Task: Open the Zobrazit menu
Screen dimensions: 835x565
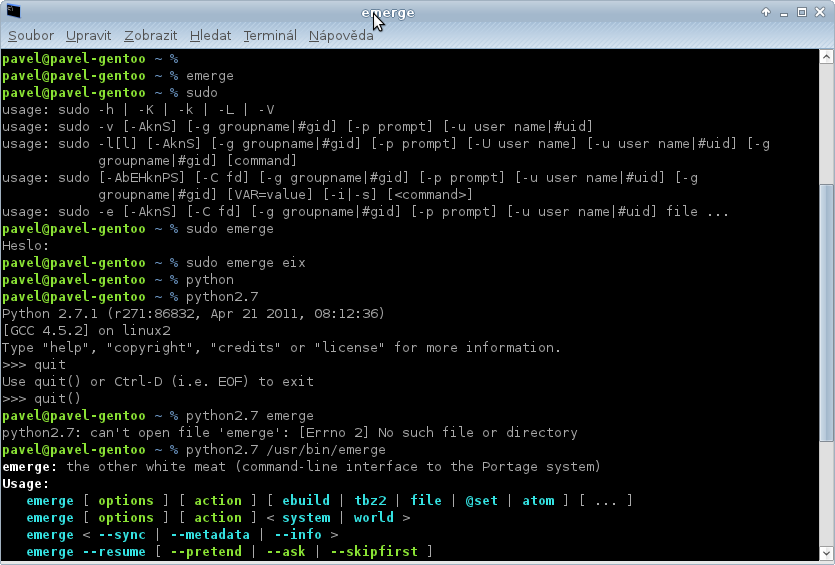Action: [151, 36]
